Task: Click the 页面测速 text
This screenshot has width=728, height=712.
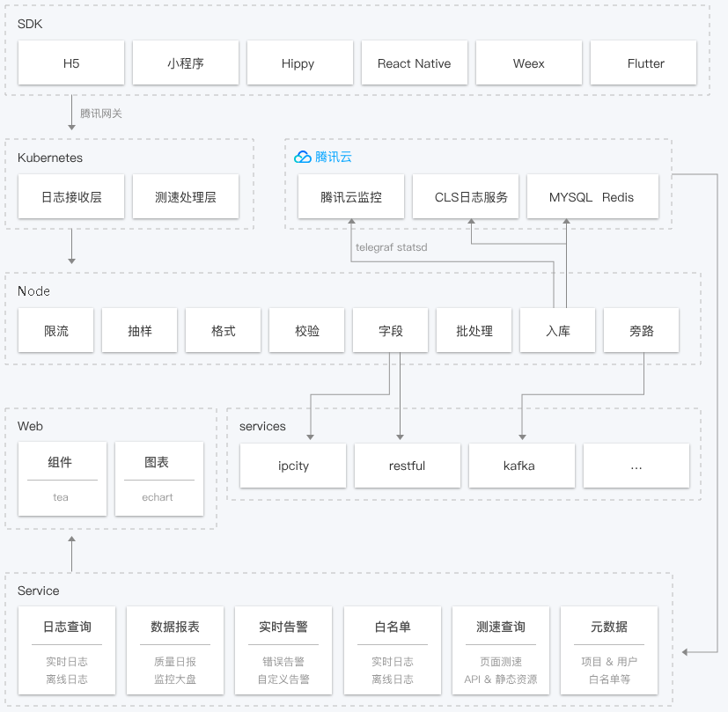Action: (501, 662)
